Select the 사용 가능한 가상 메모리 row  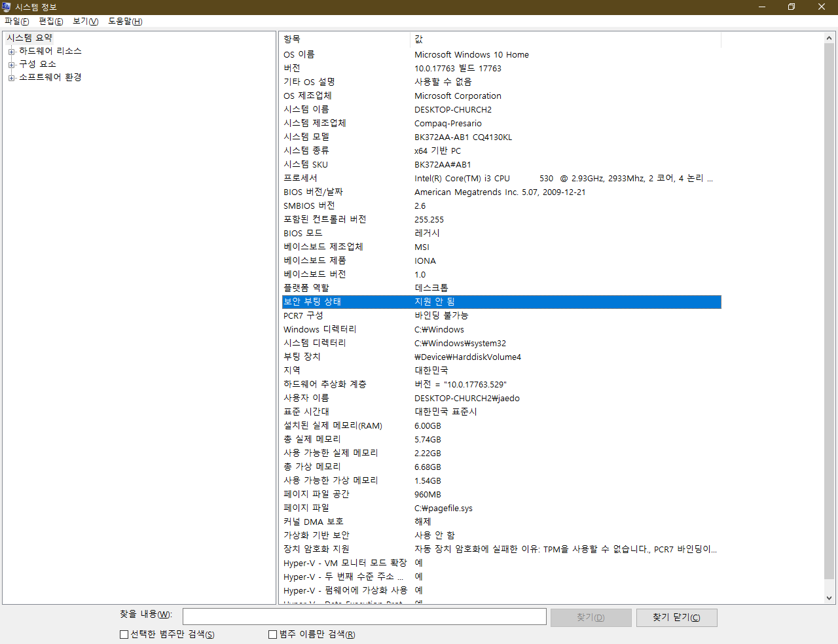(501, 480)
